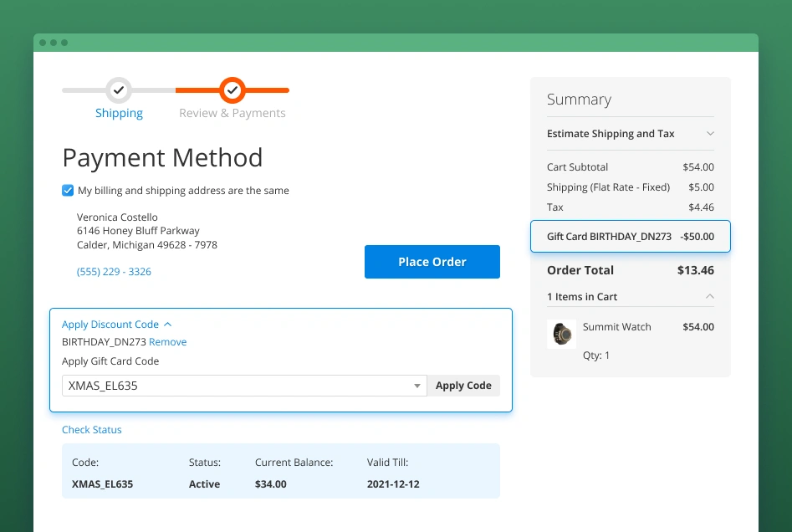Remove the BIRTHDAY_DN273 discount code
This screenshot has width=792, height=532.
click(x=167, y=341)
